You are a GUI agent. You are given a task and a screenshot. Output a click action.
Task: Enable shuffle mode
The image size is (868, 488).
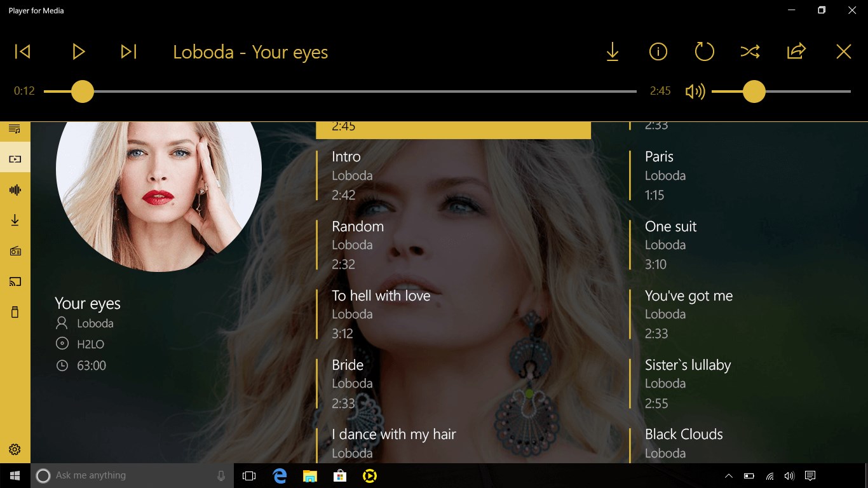(x=750, y=51)
